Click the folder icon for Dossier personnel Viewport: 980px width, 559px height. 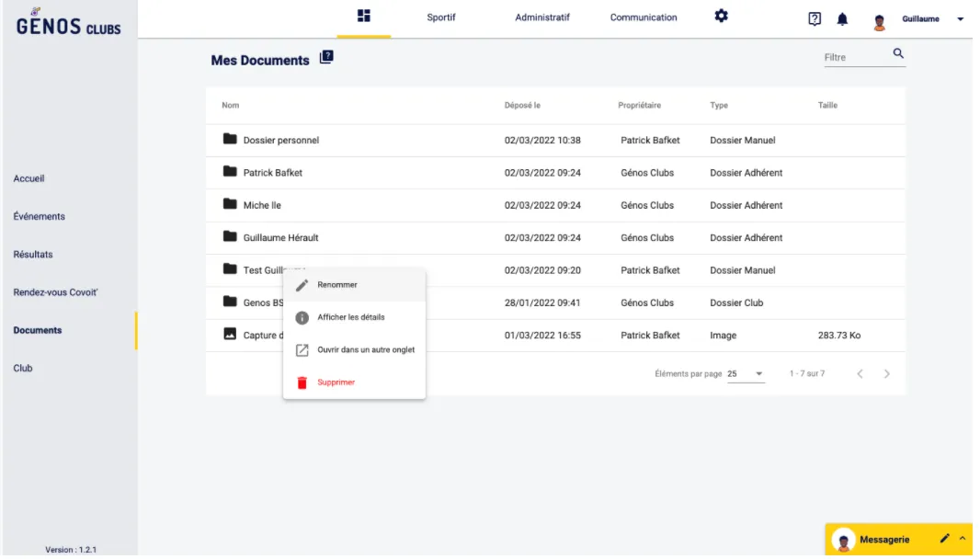click(x=230, y=140)
